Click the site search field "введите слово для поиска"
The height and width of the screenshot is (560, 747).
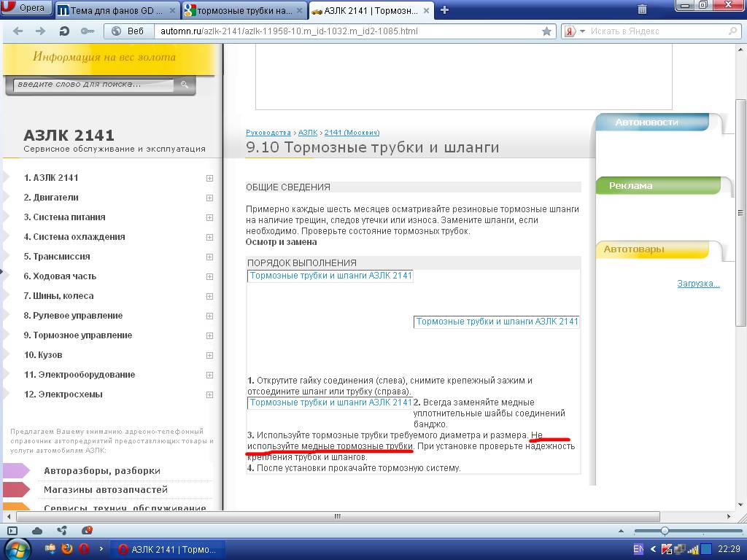pos(93,85)
